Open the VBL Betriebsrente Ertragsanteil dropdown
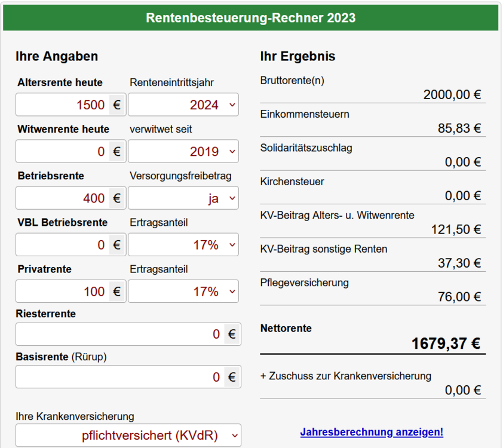Image resolution: width=503 pixels, height=448 pixels. coord(183,244)
